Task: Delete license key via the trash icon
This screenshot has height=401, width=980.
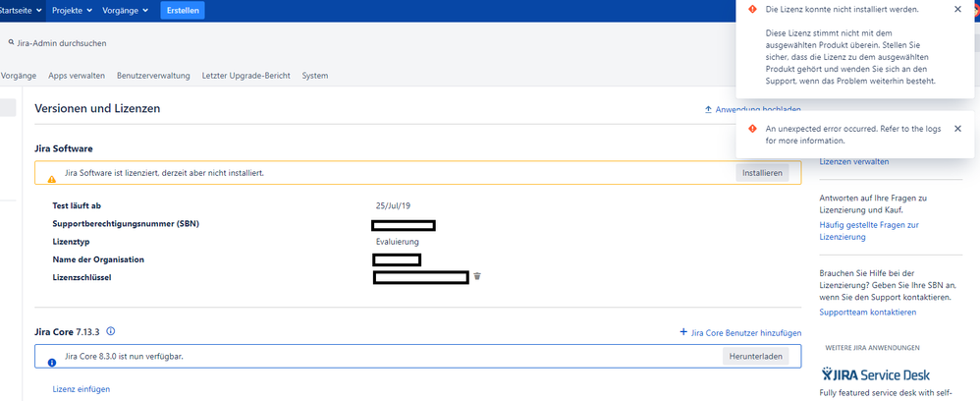Action: pos(477,276)
